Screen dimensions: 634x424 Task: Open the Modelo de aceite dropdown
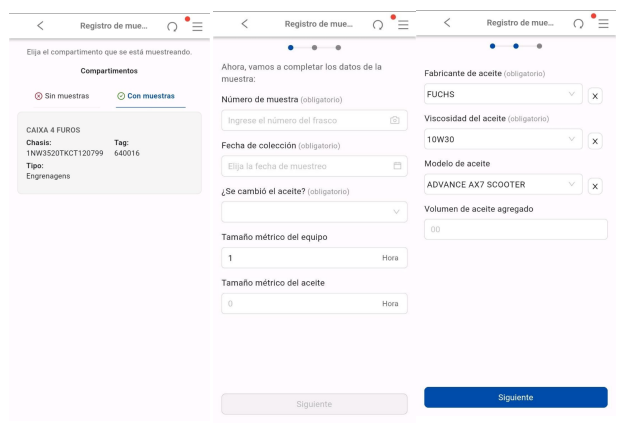[502, 186]
